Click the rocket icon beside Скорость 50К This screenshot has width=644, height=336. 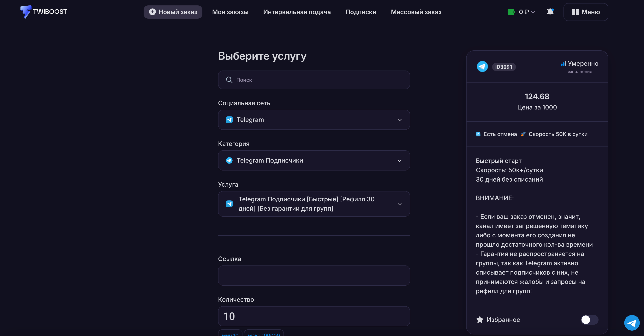[x=523, y=134]
